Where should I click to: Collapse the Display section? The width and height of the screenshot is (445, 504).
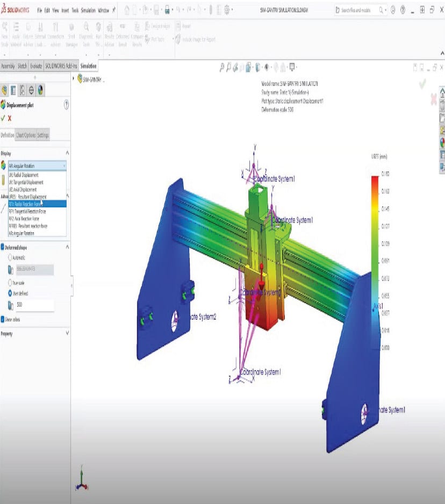click(67, 153)
